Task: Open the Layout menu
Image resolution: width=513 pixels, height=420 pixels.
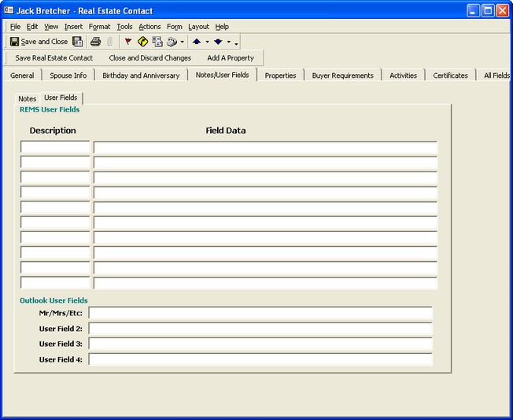Action: (198, 27)
